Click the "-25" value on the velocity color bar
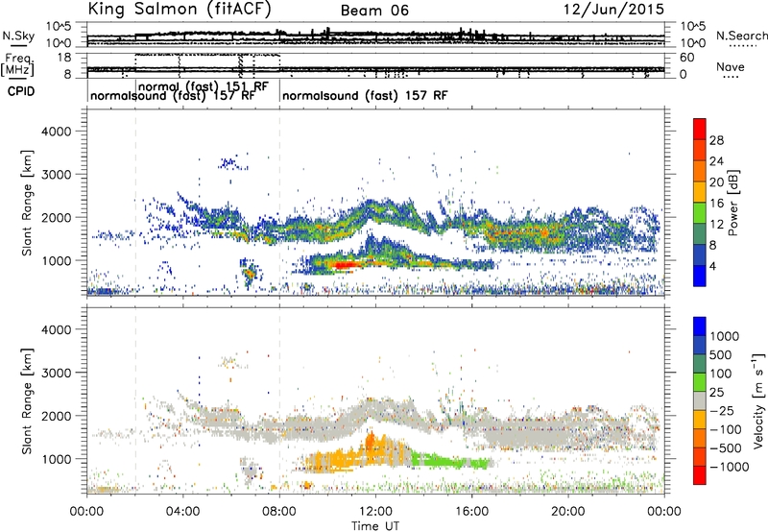768x532 pixels. (722, 411)
